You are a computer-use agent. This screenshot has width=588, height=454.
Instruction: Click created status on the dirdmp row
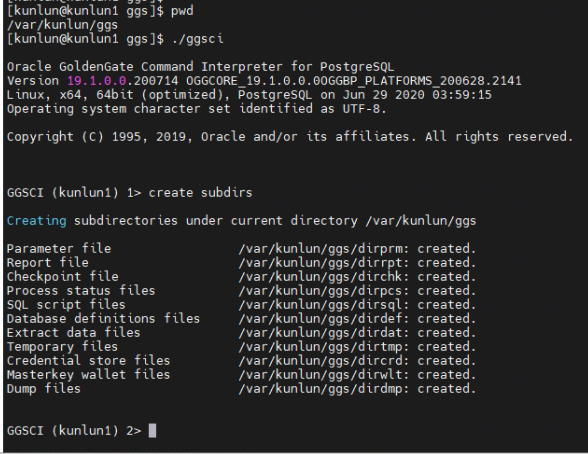[x=447, y=389]
